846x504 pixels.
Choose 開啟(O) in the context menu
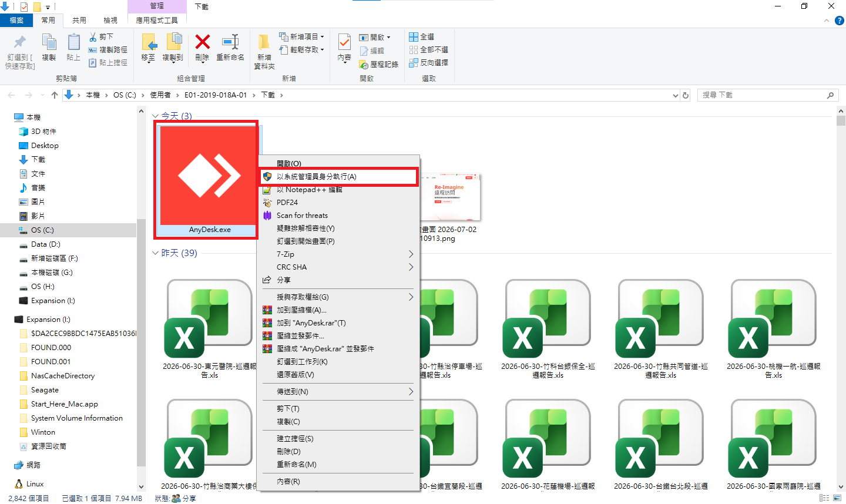tap(338, 163)
